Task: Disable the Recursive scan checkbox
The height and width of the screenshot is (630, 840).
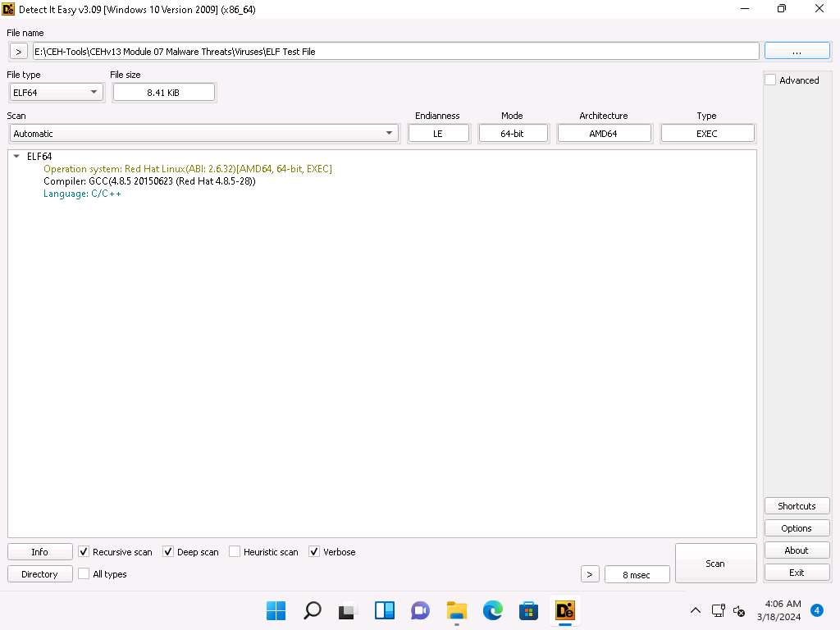Action: [x=84, y=552]
